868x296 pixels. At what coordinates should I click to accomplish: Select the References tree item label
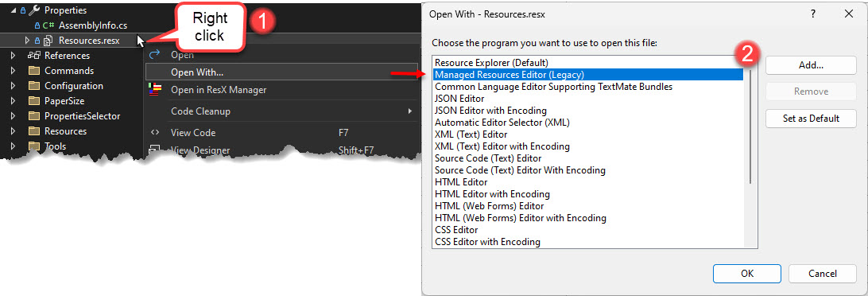pos(67,56)
